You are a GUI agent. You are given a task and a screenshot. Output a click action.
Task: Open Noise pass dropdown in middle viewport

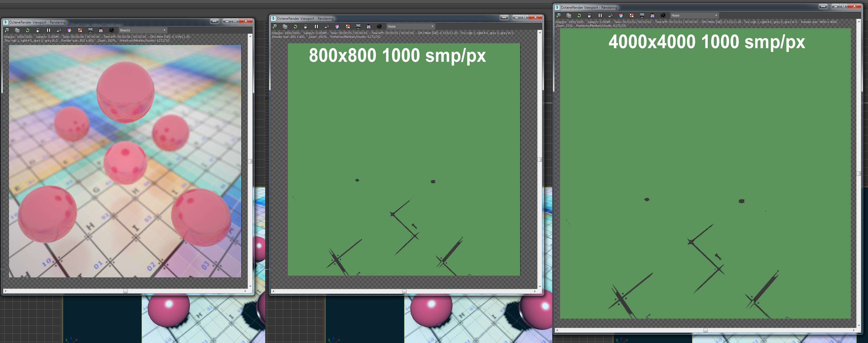coord(410,27)
